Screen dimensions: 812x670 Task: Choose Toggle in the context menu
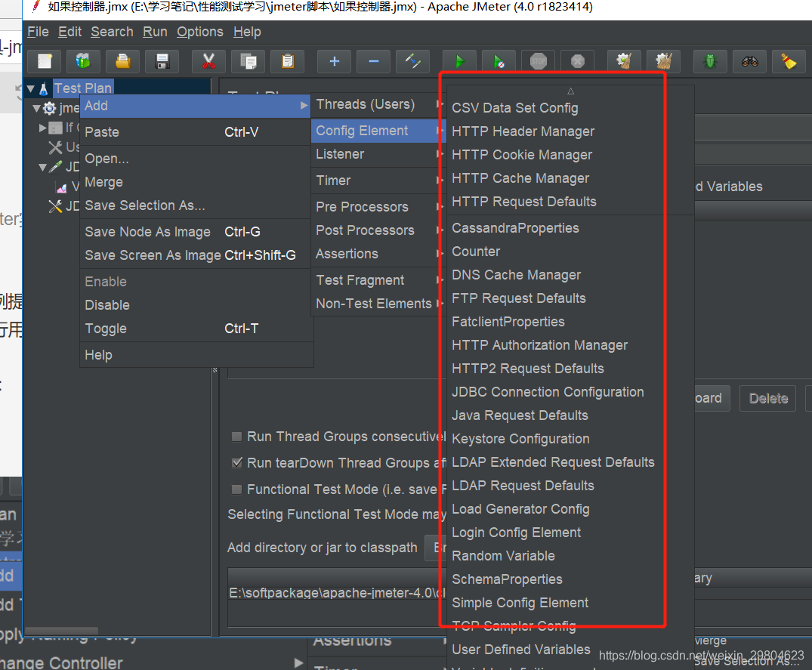pyautogui.click(x=196, y=329)
